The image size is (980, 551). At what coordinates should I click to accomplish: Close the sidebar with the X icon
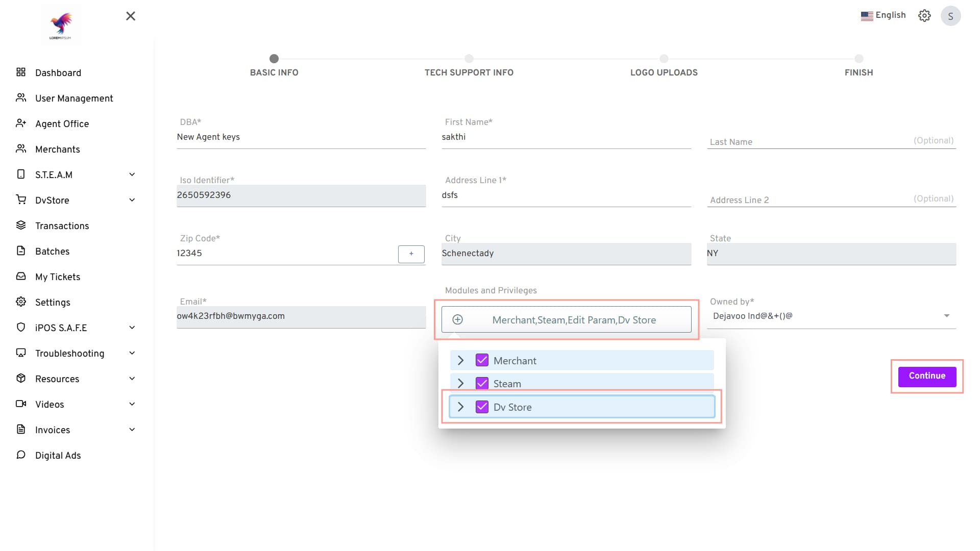click(x=131, y=16)
